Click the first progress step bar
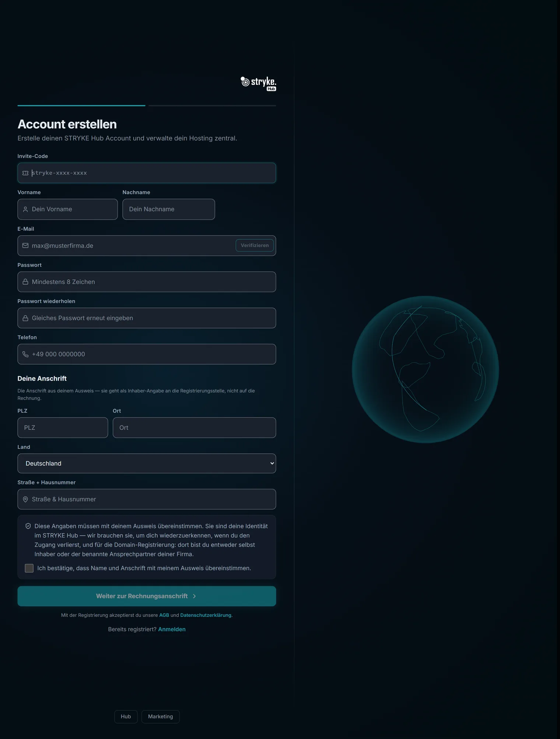Viewport: 560px width, 739px height. point(81,105)
